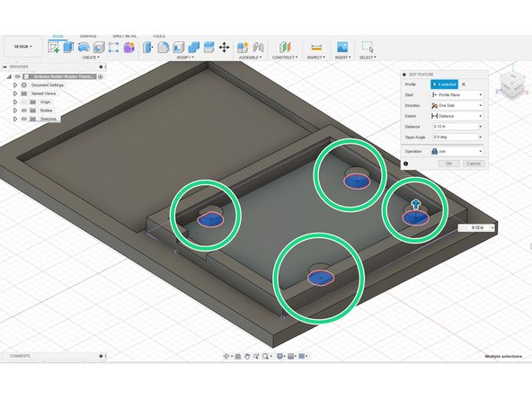
Task: Toggle visibility of Bodies folder
Action: pos(23,111)
